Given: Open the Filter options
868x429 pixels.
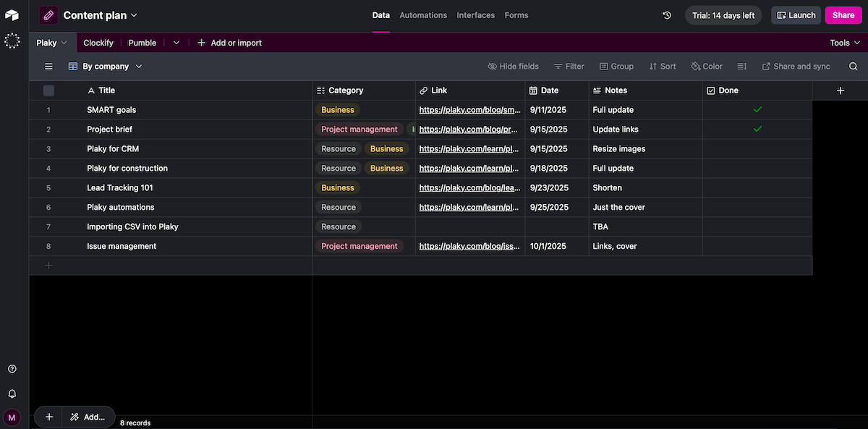Looking at the screenshot, I should point(569,66).
